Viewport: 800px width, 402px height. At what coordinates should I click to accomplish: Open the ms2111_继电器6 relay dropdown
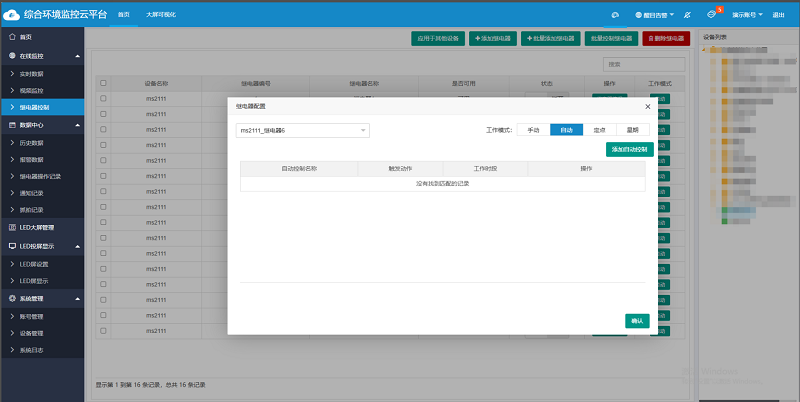(x=302, y=130)
